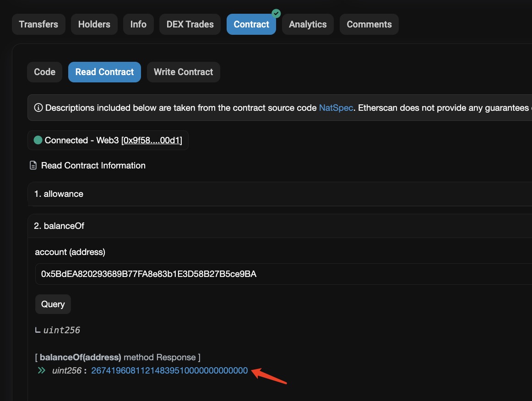This screenshot has height=401, width=532.
Task: Click the green verified checkmark on Contract tab
Action: [276, 13]
